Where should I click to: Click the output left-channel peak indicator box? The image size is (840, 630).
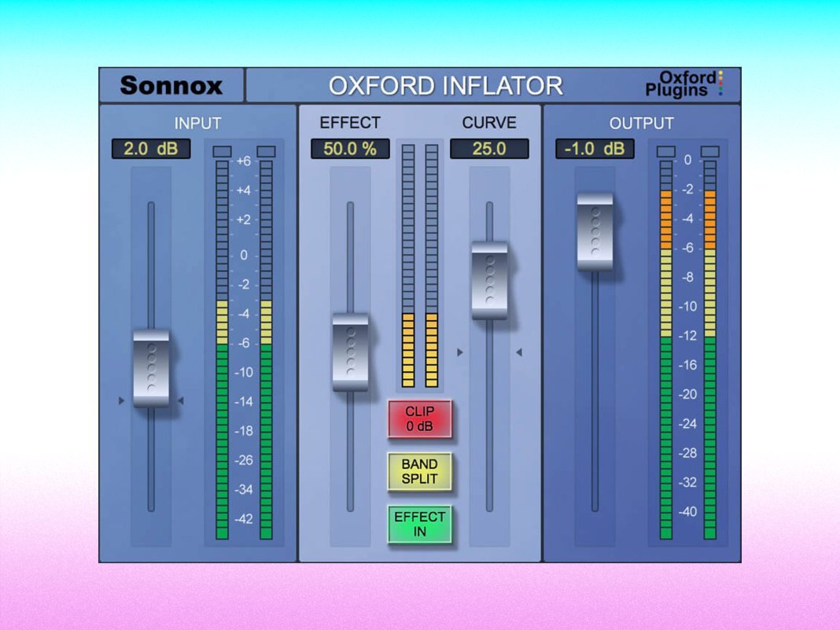point(666,152)
